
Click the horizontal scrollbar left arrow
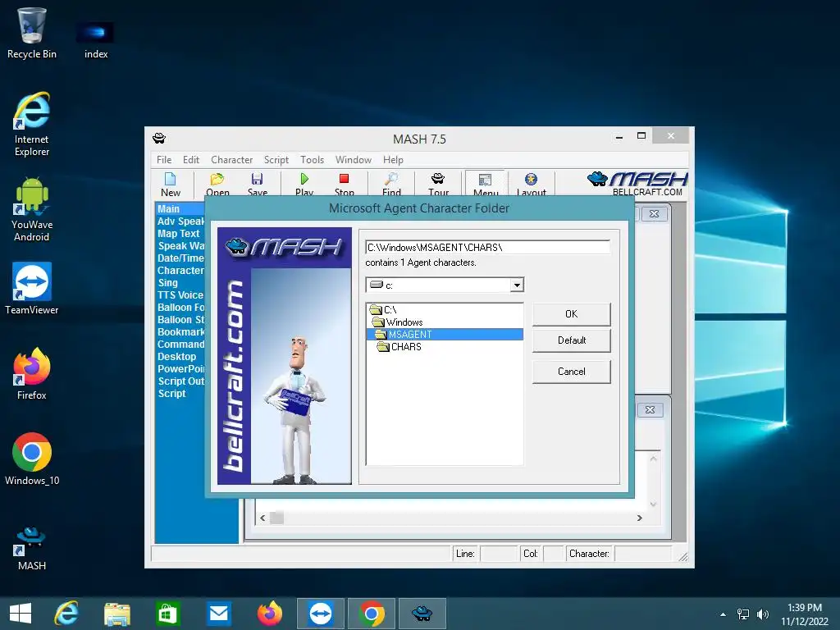(262, 518)
